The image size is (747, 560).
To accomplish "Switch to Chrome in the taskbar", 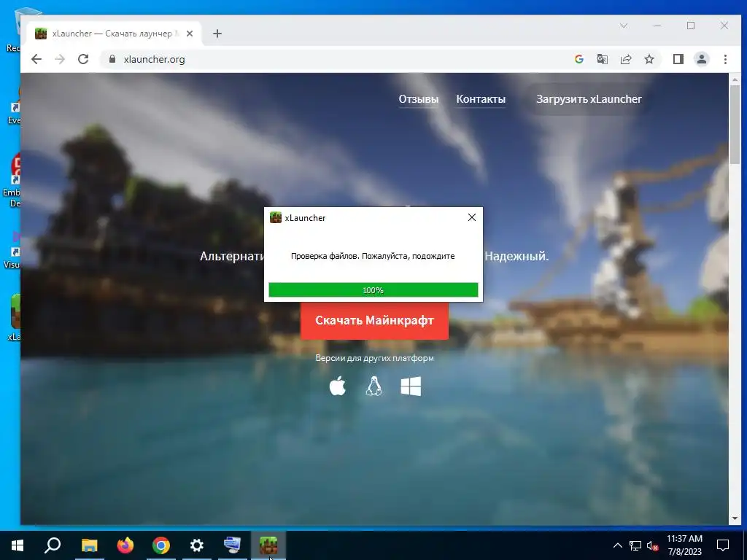I will point(161,545).
